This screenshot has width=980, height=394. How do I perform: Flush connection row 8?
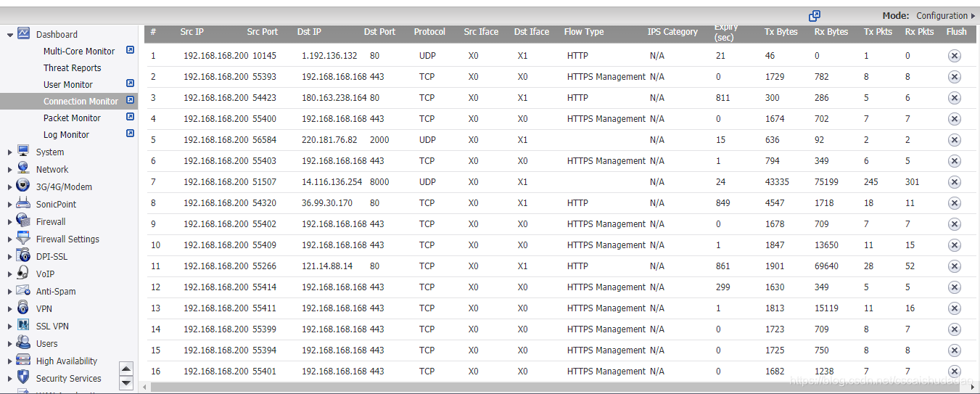954,203
